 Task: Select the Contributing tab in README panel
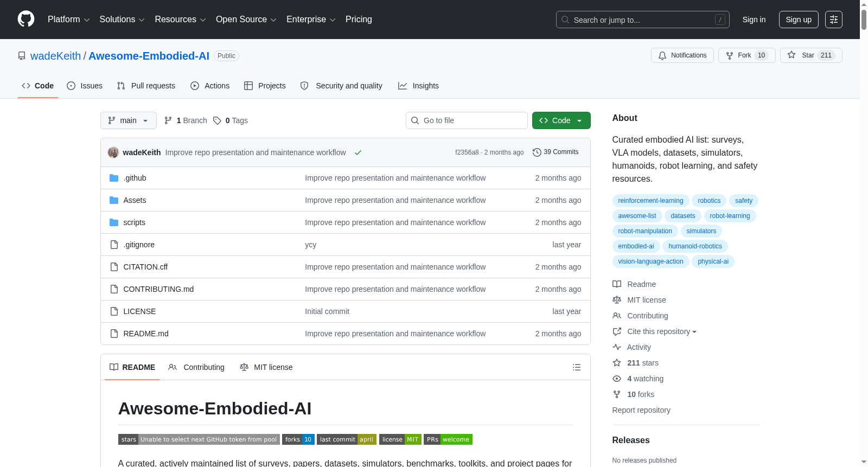[196, 367]
